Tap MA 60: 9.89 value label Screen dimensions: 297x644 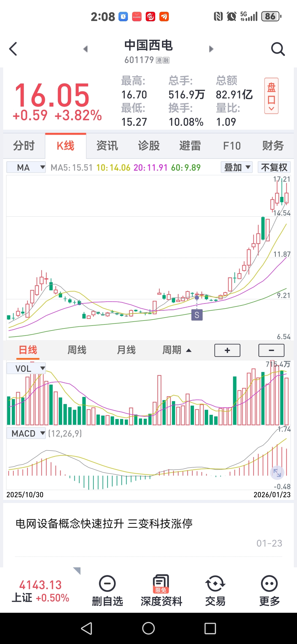(186, 167)
